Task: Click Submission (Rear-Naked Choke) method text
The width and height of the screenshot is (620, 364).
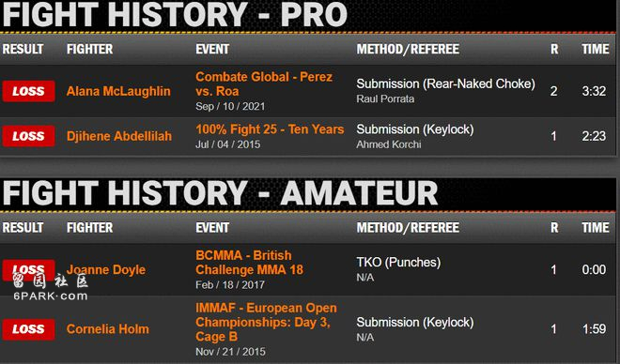Action: tap(445, 83)
